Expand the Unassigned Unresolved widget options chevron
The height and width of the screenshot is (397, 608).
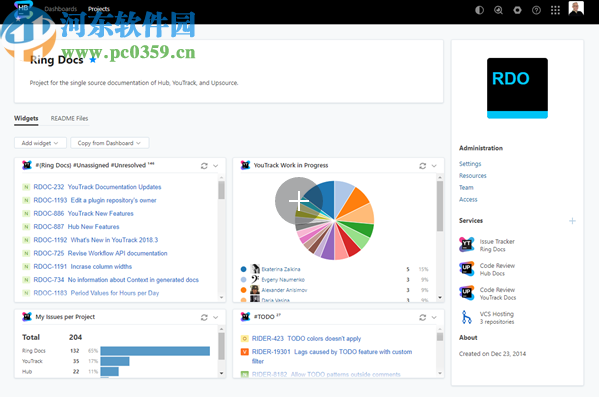pos(216,166)
